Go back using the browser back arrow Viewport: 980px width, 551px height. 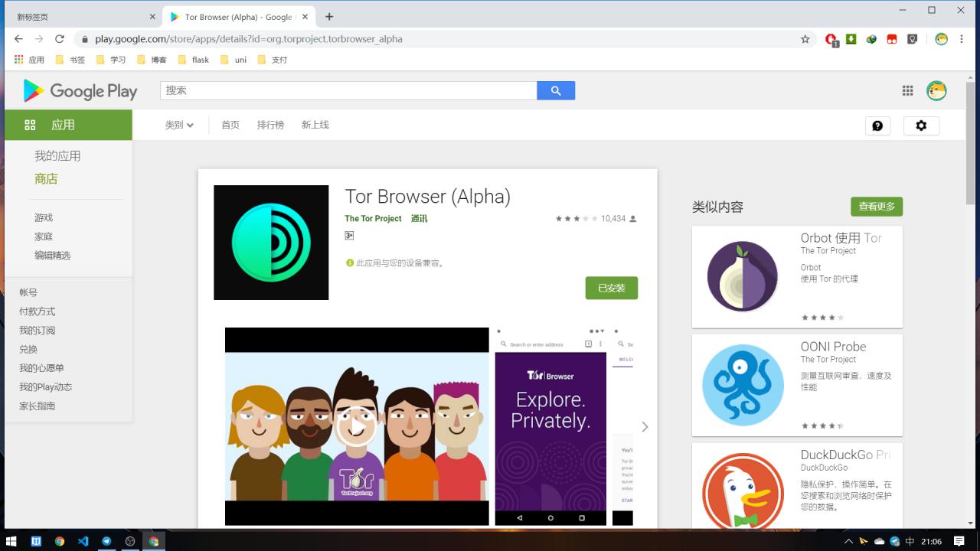pos(18,39)
